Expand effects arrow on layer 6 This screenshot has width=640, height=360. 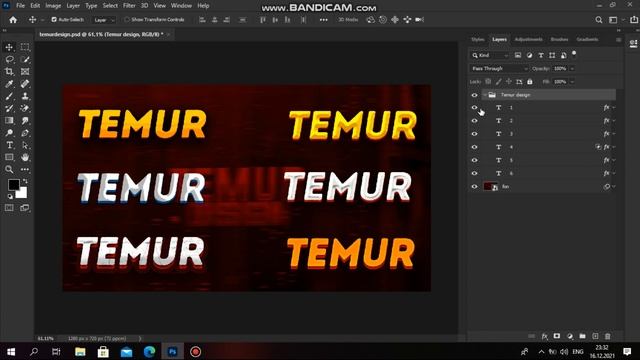click(x=613, y=173)
